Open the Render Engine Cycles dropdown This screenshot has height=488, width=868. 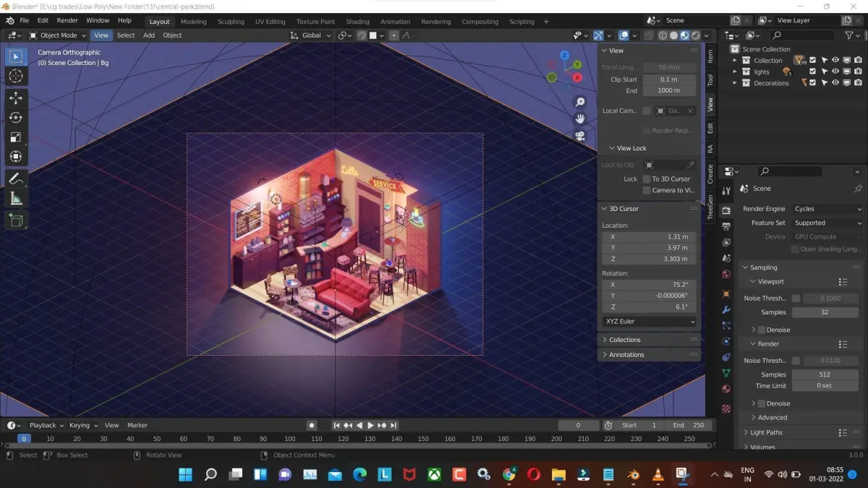pyautogui.click(x=827, y=209)
